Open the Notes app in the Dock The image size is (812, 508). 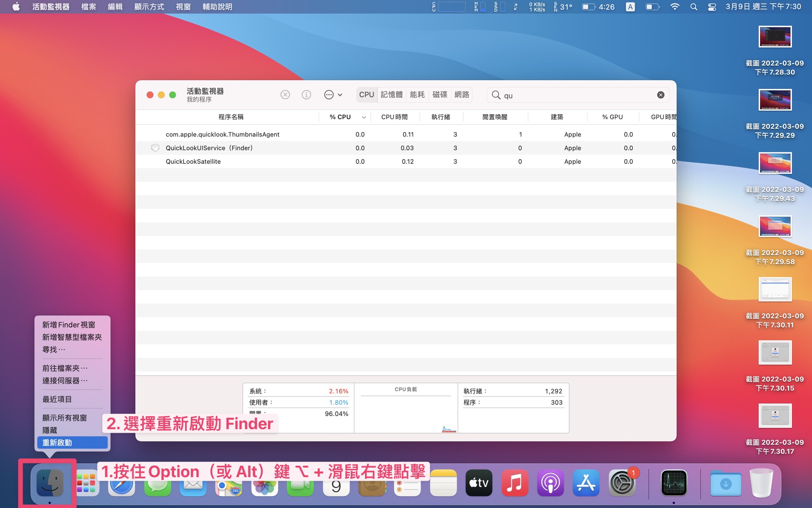pyautogui.click(x=443, y=483)
